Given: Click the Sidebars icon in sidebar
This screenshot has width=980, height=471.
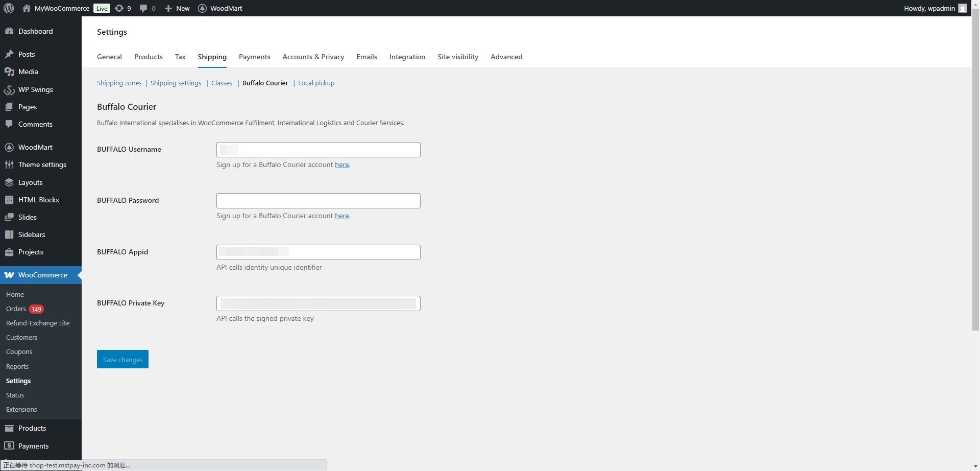Looking at the screenshot, I should pyautogui.click(x=9, y=234).
